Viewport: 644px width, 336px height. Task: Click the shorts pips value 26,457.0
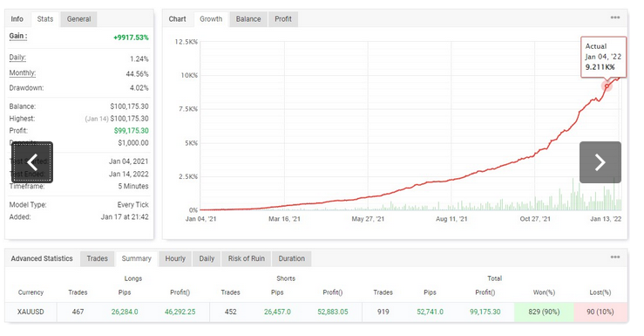[277, 312]
